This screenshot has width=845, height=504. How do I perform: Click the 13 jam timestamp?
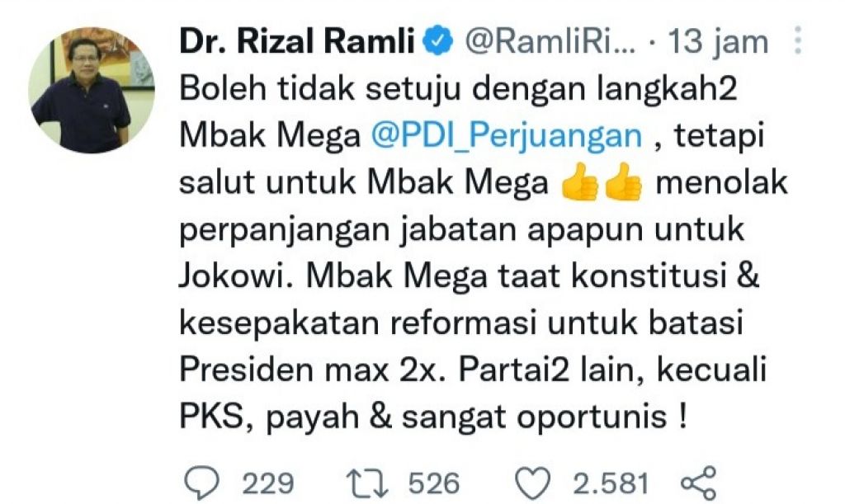717,42
